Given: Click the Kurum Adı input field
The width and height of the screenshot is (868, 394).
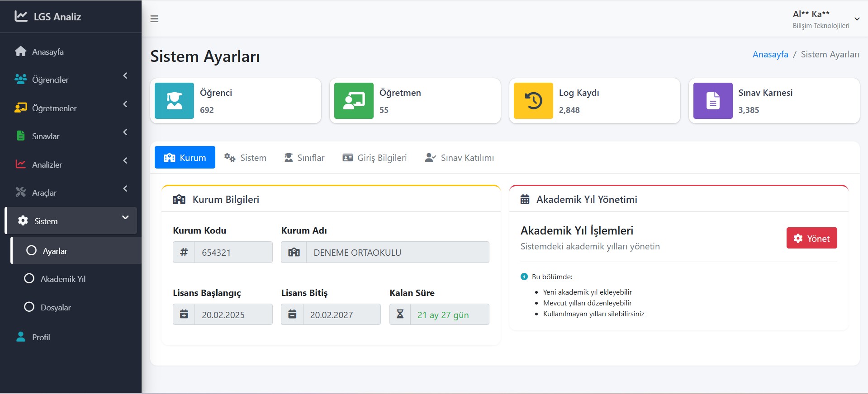Looking at the screenshot, I should (397, 253).
